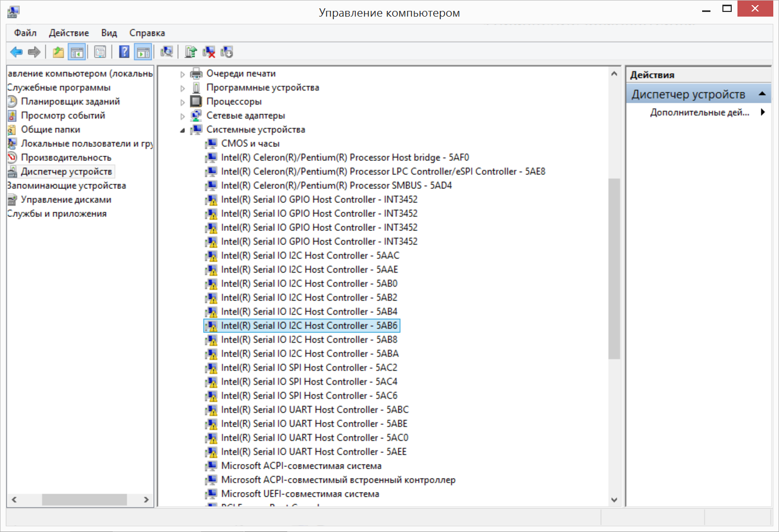Select Управление дисками in the left tree
779x532 pixels.
point(65,200)
